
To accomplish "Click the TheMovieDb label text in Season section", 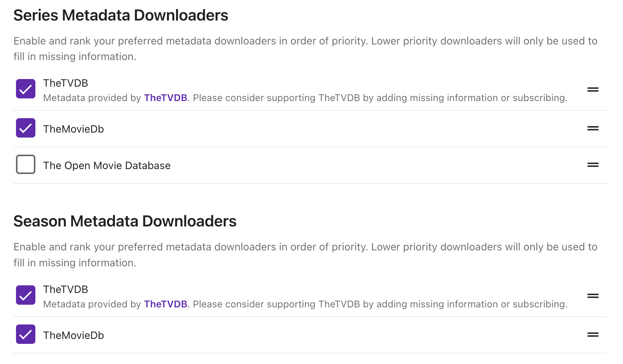I will 73,336.
